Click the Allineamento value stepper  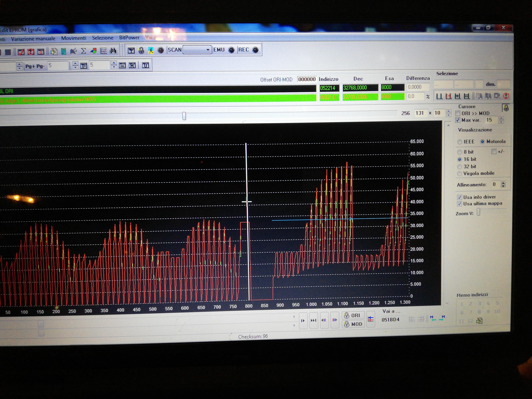coord(503,184)
